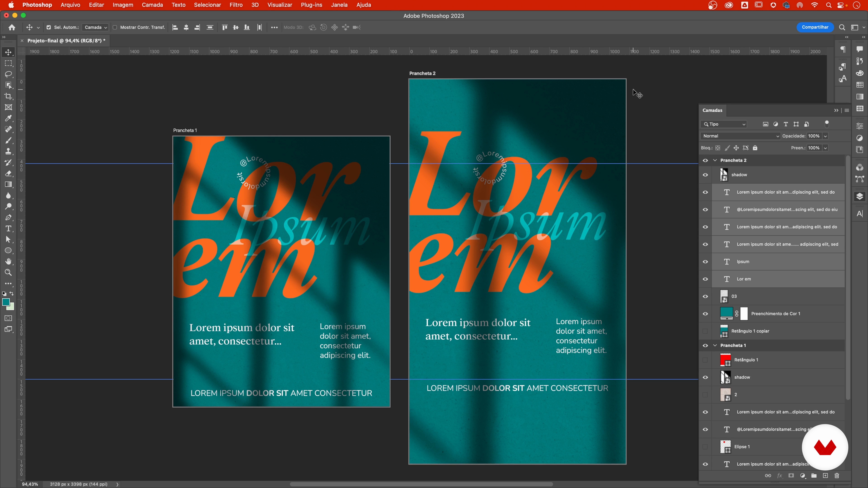
Task: Select the Horizontal Type tool
Action: tap(8, 229)
